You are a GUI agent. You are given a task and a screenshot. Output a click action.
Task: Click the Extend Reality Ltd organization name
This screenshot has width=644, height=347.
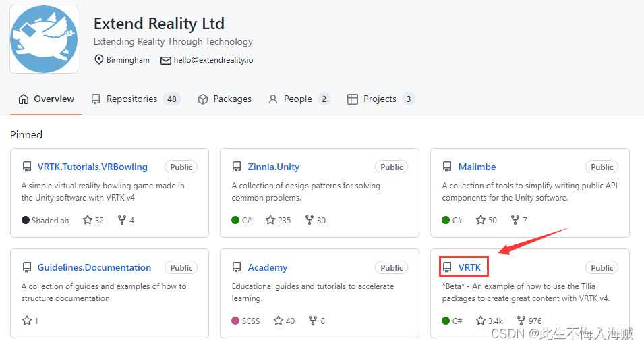point(159,24)
